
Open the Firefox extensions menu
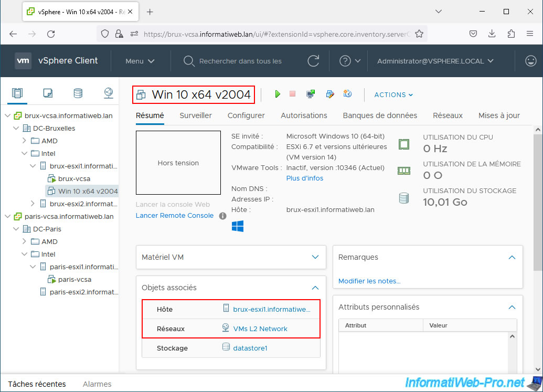511,34
